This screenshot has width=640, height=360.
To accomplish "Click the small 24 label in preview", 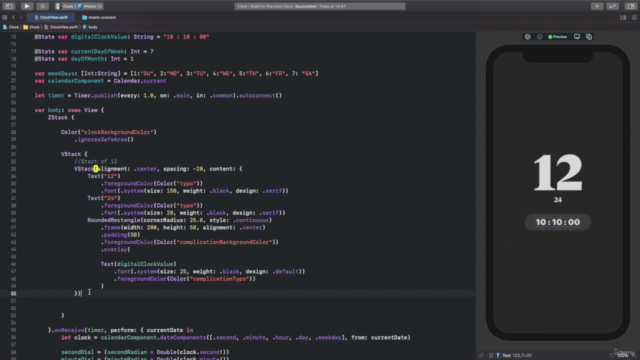I will click(558, 200).
